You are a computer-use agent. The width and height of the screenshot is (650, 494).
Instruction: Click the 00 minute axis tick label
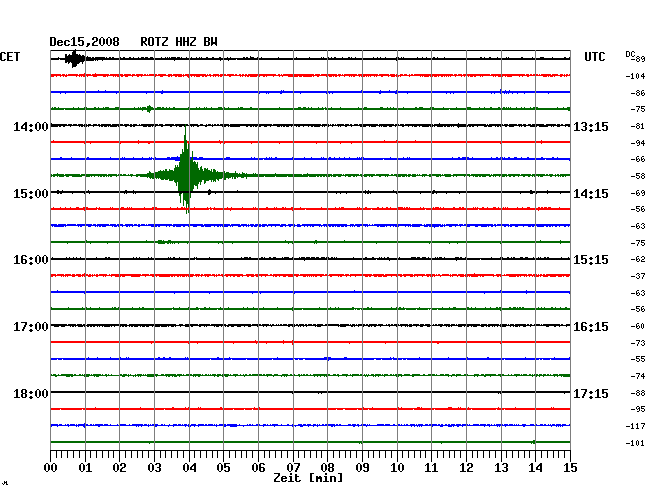click(51, 468)
